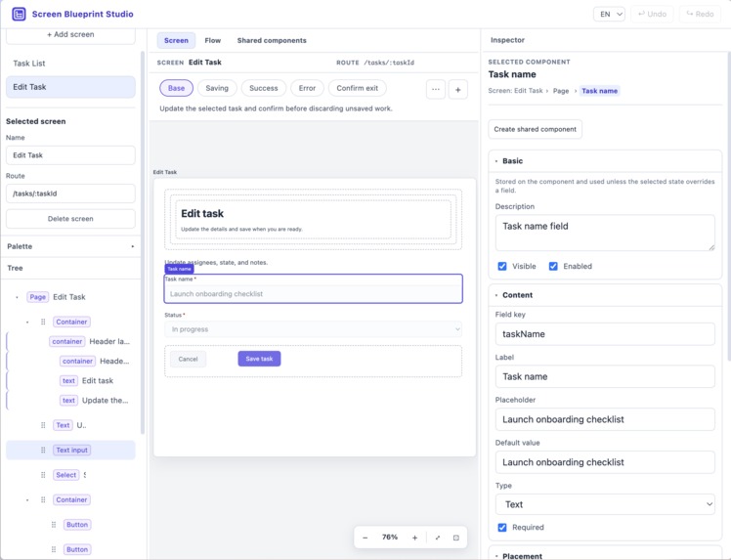The height and width of the screenshot is (560, 731).
Task: Click the Page breadcrumb link
Action: click(x=561, y=91)
